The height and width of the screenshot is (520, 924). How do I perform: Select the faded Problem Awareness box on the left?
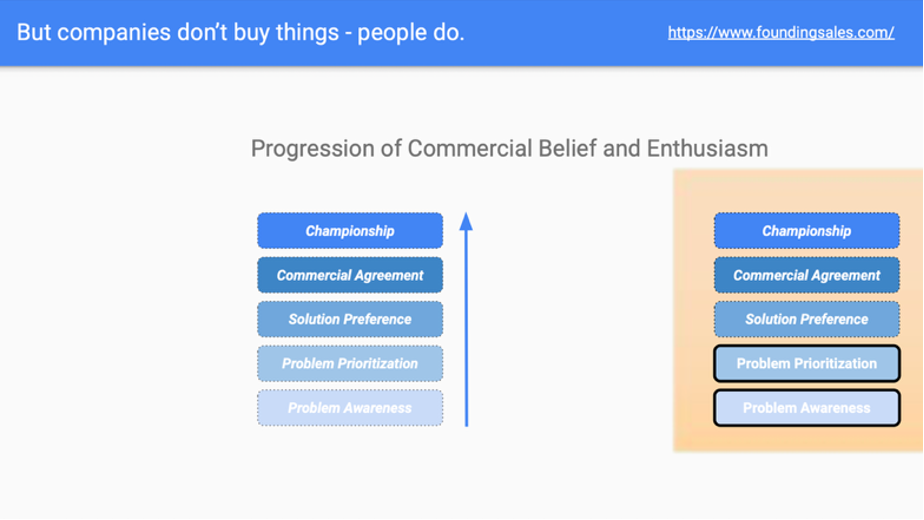coord(350,408)
